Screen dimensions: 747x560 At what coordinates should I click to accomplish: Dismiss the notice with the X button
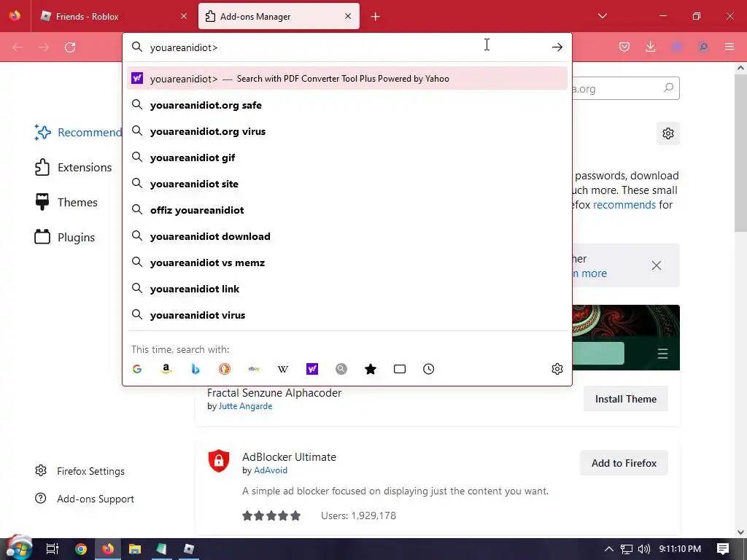(657, 265)
